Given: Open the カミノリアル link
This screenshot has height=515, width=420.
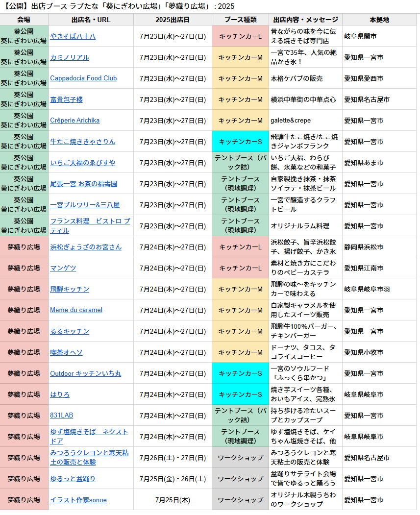Looking at the screenshot, I should tap(69, 57).
